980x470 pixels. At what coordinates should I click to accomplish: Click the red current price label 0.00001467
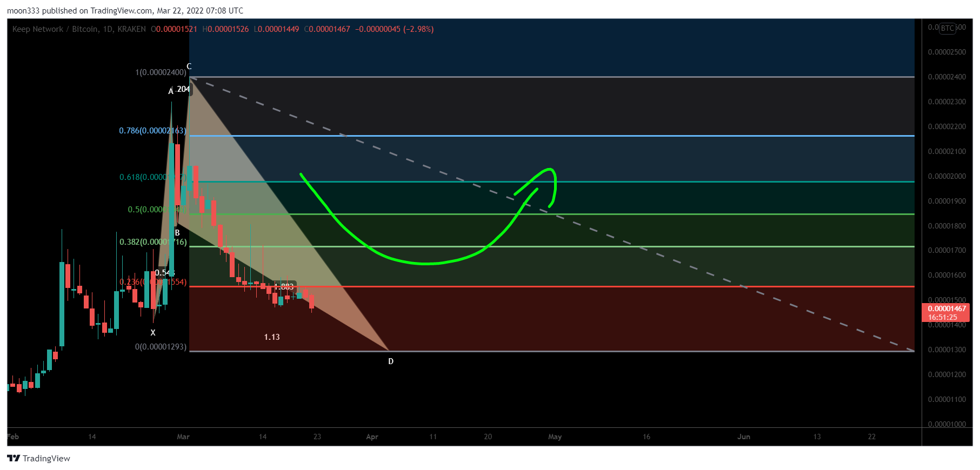(946, 308)
